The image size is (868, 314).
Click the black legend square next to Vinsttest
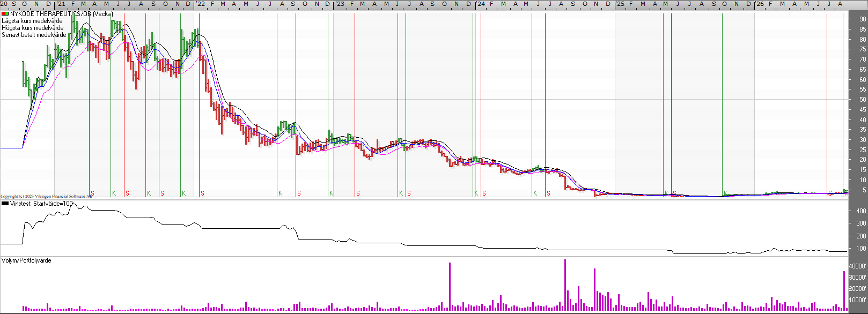pyautogui.click(x=5, y=204)
